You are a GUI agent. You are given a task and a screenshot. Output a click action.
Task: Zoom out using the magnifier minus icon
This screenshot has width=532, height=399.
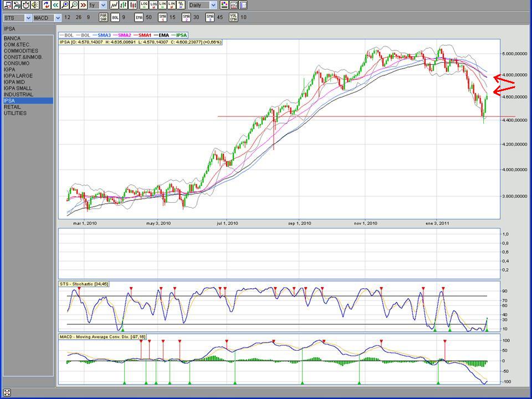(74, 5)
